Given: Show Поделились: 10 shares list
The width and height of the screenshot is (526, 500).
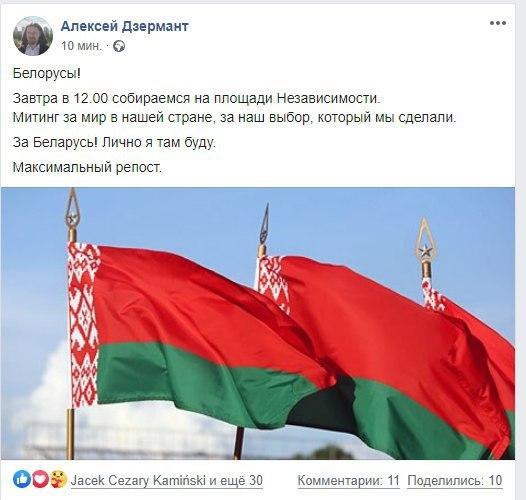Looking at the screenshot, I should coord(455,480).
